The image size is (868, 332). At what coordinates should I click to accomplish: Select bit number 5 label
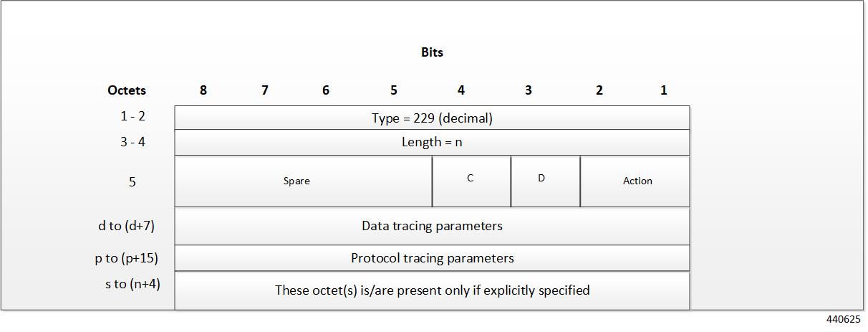pos(394,90)
